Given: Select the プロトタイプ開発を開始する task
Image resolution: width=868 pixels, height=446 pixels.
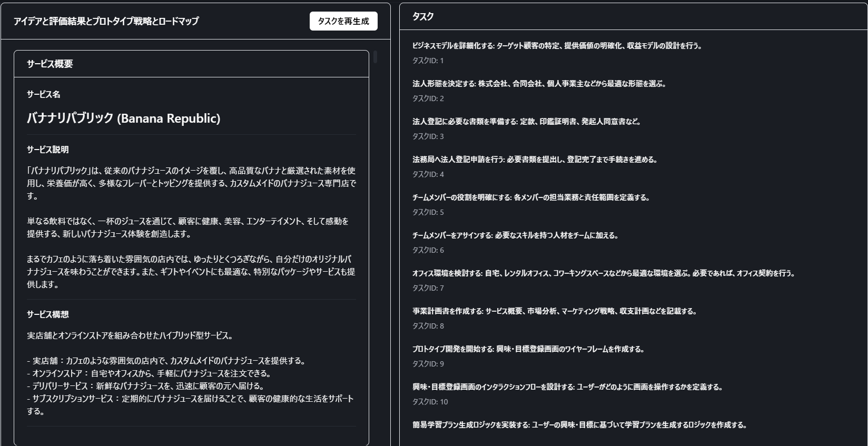Looking at the screenshot, I should tap(528, 349).
